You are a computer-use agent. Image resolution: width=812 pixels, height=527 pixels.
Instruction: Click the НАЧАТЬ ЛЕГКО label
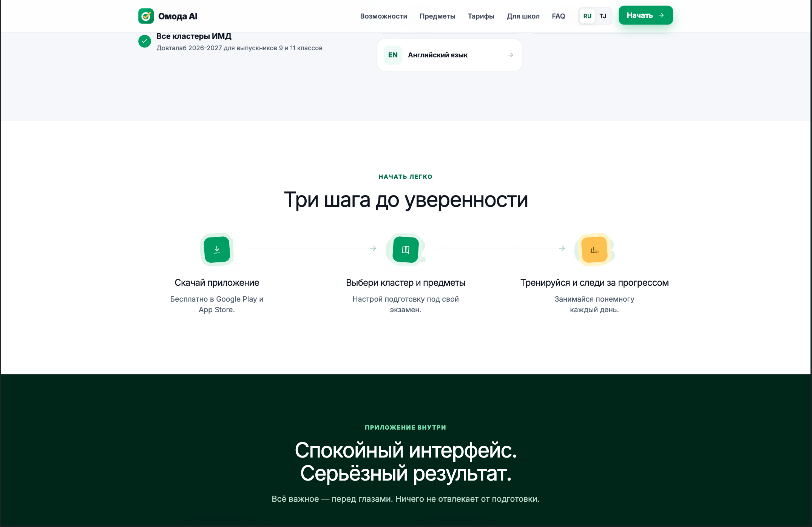pyautogui.click(x=406, y=177)
